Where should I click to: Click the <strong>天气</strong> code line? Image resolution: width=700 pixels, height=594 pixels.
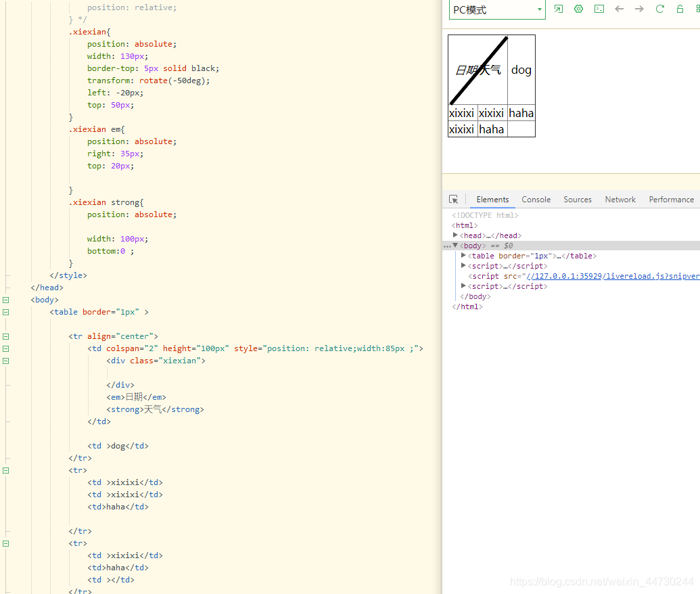click(155, 409)
